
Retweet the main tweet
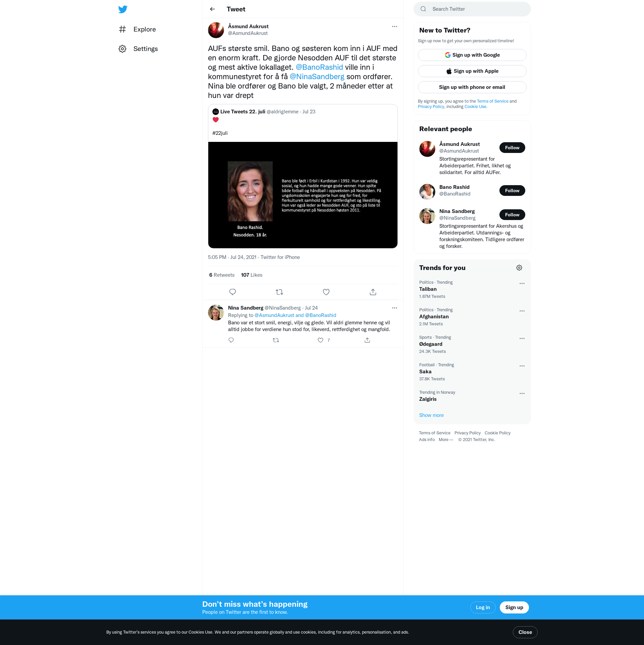click(x=279, y=292)
